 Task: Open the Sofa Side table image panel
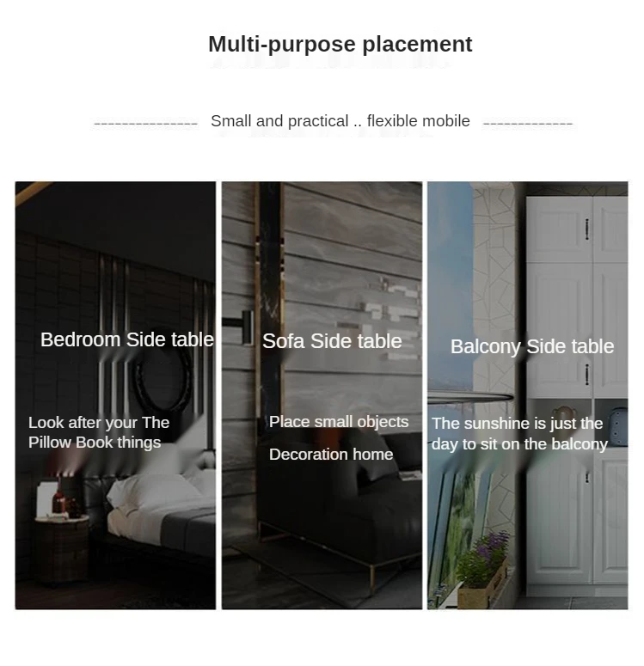(x=322, y=395)
